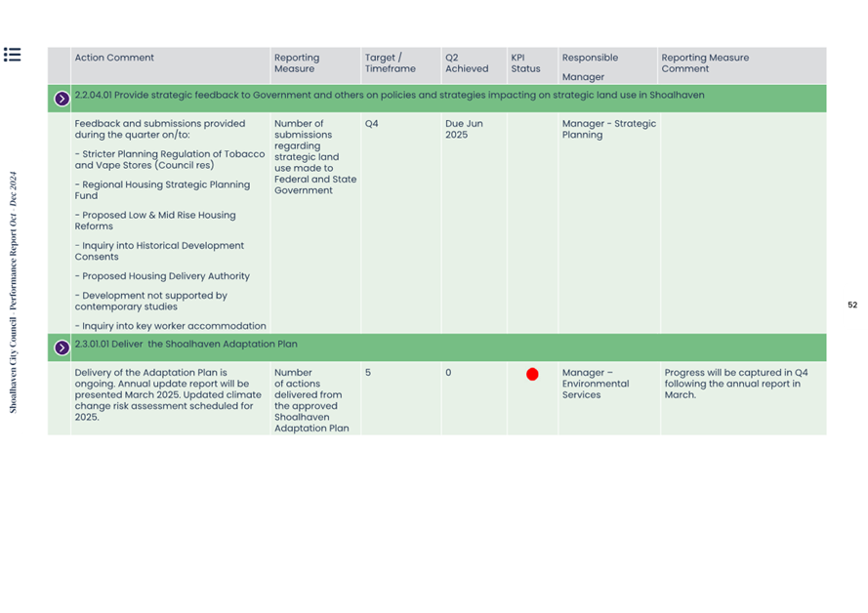
Task: Click the Reporting Measure Comment header
Action: pos(705,63)
